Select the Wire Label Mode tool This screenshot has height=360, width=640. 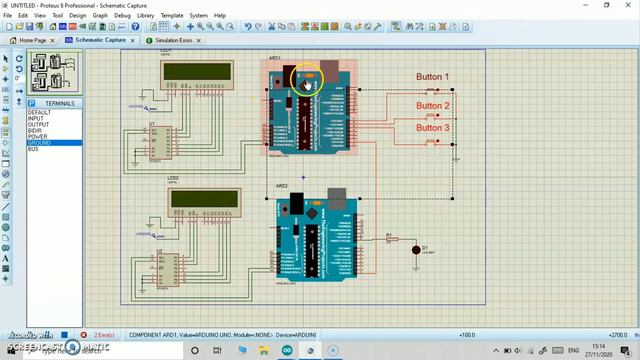[6, 89]
